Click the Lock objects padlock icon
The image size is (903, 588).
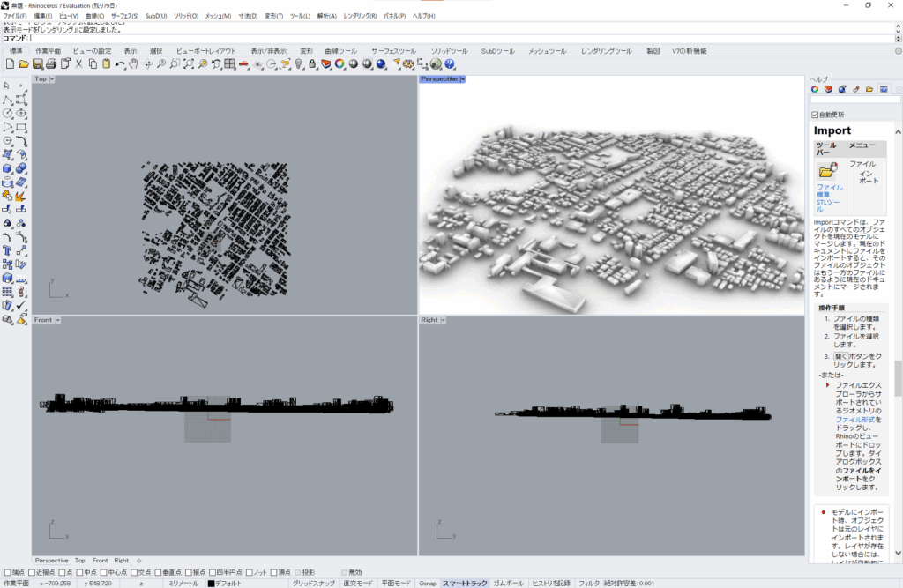click(x=313, y=64)
